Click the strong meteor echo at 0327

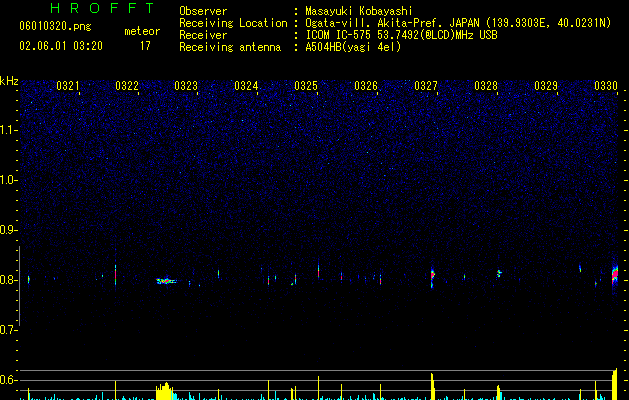click(x=432, y=276)
